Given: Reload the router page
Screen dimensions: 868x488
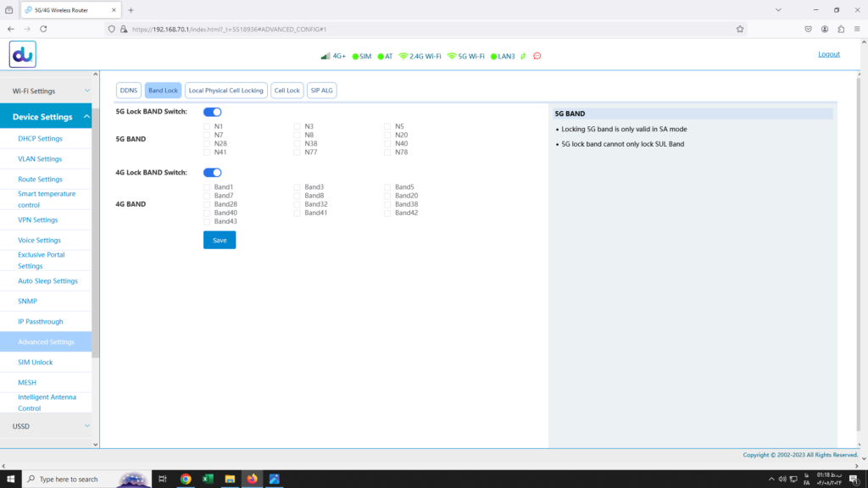Looking at the screenshot, I should point(43,29).
